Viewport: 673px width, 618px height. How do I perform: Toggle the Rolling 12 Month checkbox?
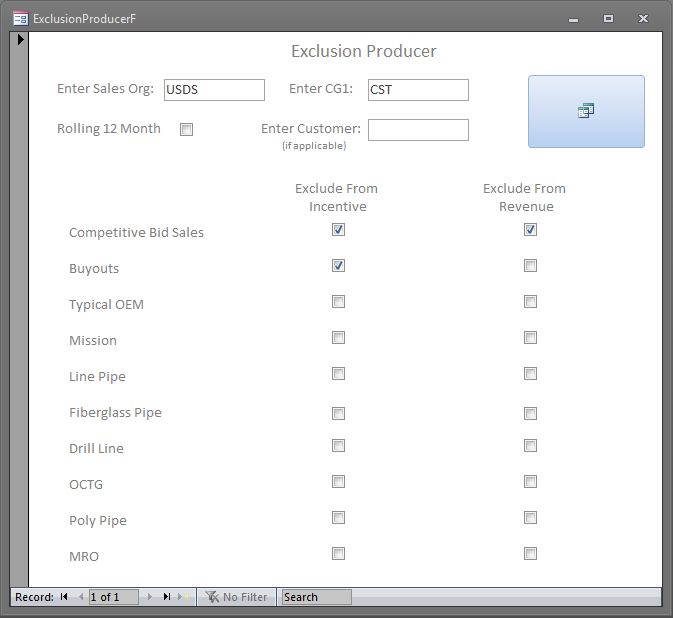click(186, 129)
